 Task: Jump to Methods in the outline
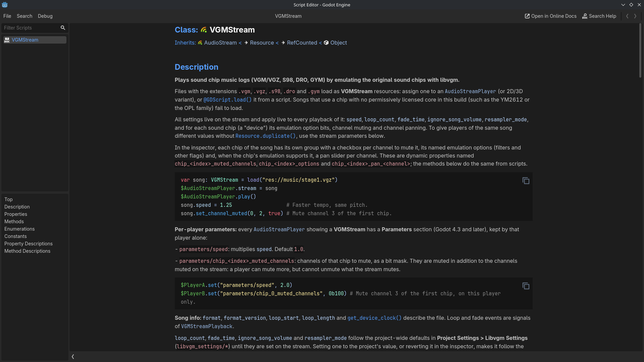[14, 222]
